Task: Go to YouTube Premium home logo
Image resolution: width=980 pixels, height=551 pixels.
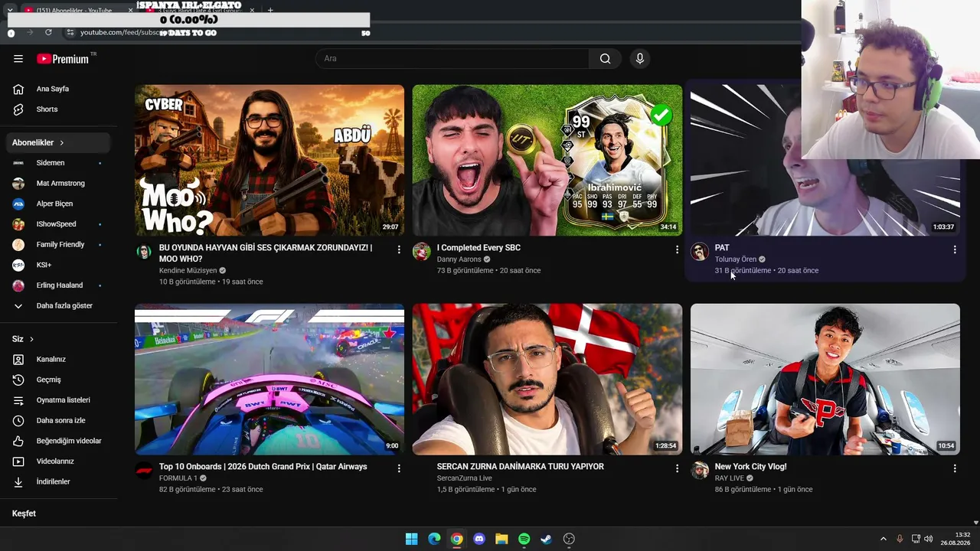Action: click(63, 59)
